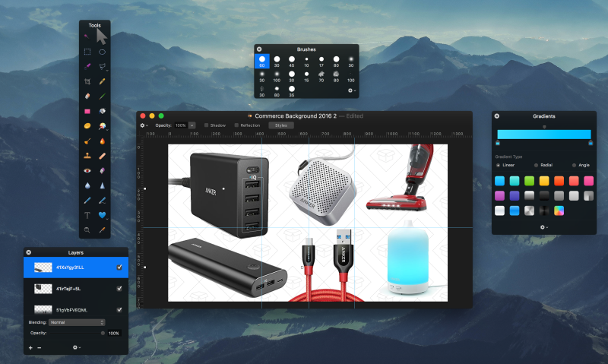608x364 pixels.
Task: Open Gradients panel gear menu
Action: (x=544, y=227)
